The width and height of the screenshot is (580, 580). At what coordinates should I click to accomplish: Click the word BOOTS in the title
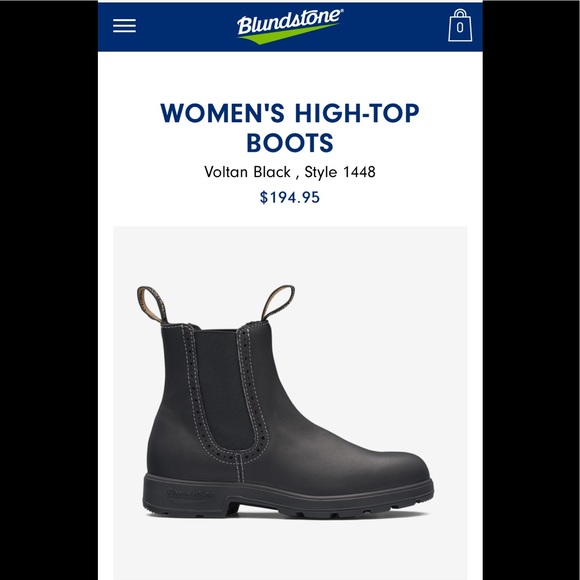[290, 143]
